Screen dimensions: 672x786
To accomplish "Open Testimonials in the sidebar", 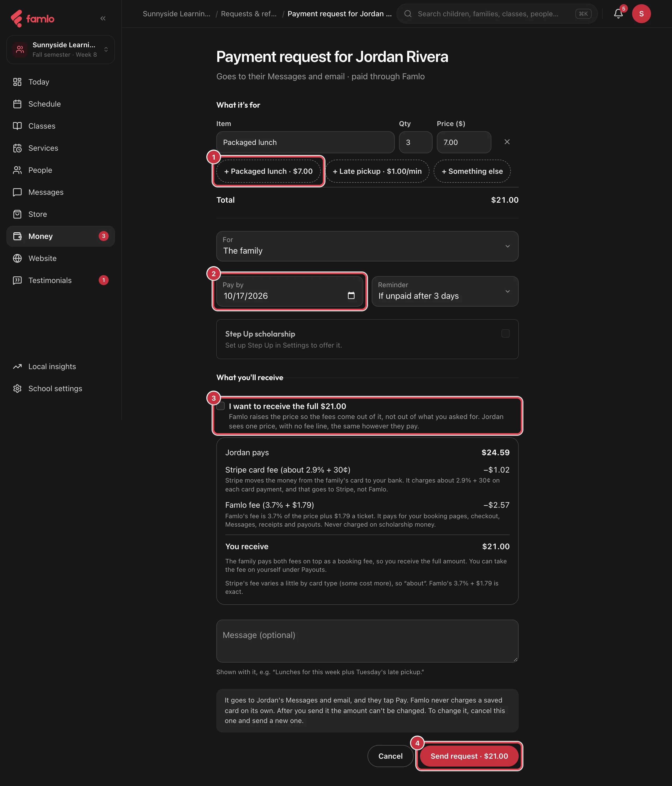I will tap(61, 280).
